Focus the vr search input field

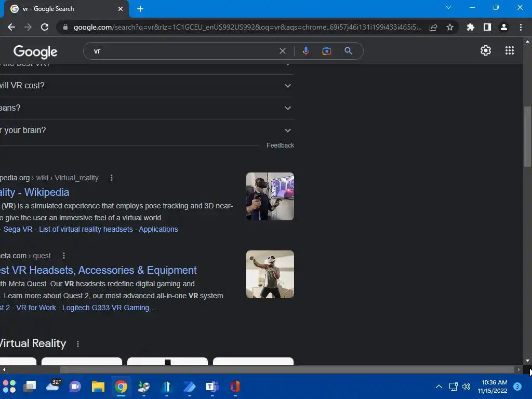coord(183,51)
